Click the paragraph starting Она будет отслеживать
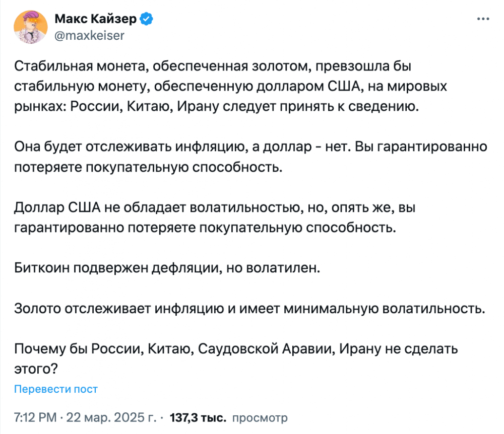504x434 pixels. click(x=250, y=157)
